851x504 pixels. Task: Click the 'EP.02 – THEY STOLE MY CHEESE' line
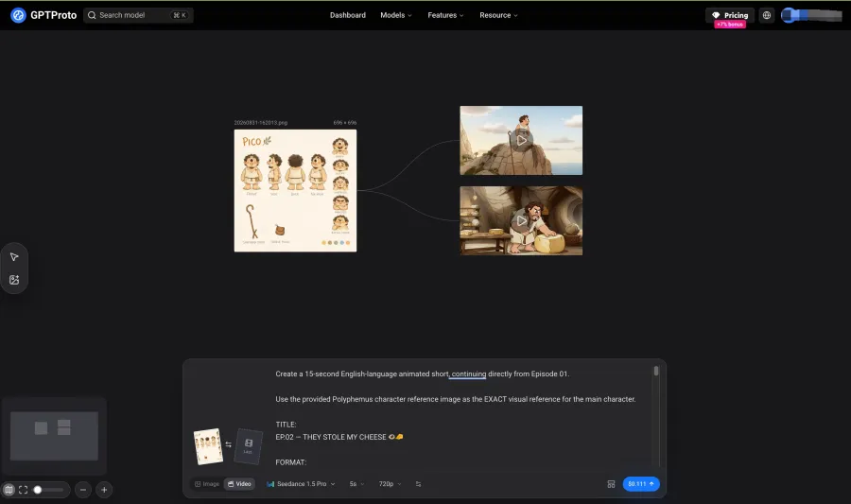tap(339, 437)
